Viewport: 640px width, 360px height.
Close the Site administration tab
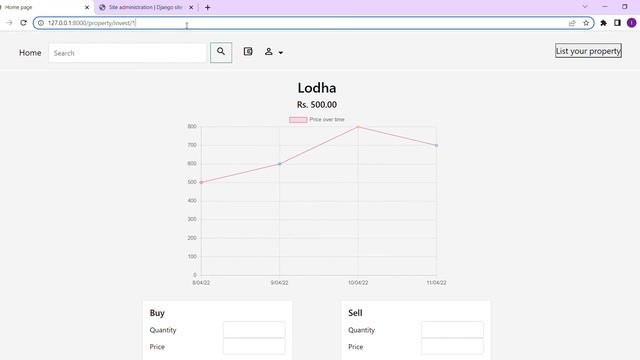coord(191,7)
